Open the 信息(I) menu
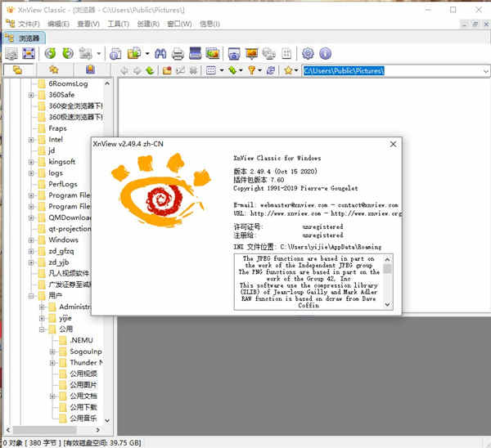Screen dimensions: 491x448 [209, 24]
